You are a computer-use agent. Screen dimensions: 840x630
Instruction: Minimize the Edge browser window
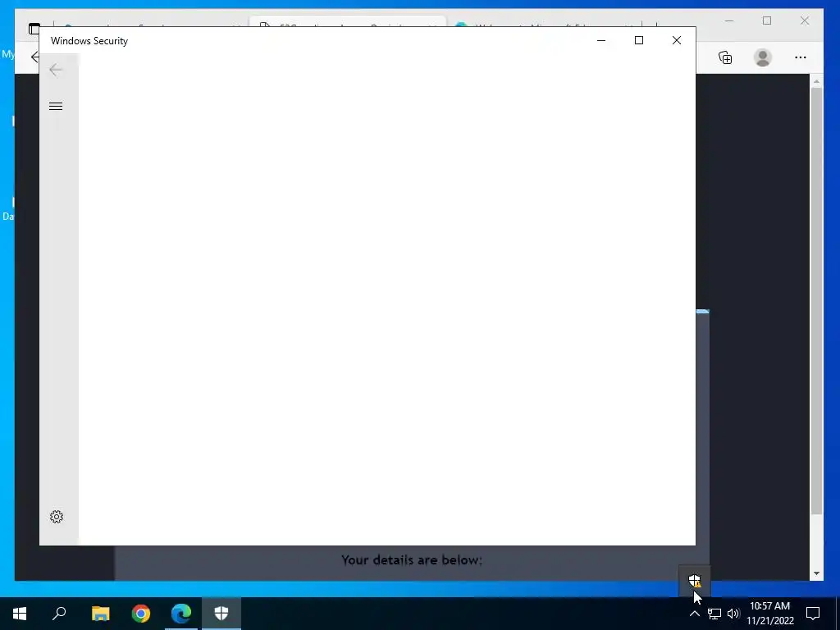pos(729,21)
